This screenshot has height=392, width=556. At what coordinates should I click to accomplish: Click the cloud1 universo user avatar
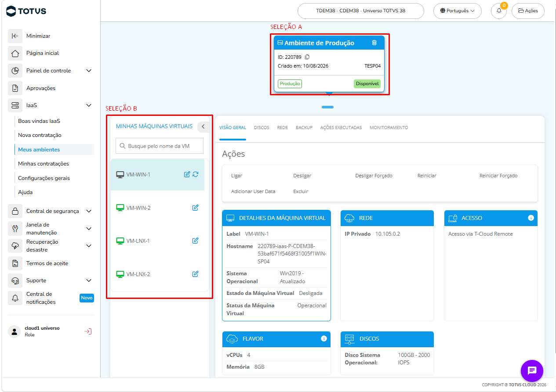coord(15,331)
